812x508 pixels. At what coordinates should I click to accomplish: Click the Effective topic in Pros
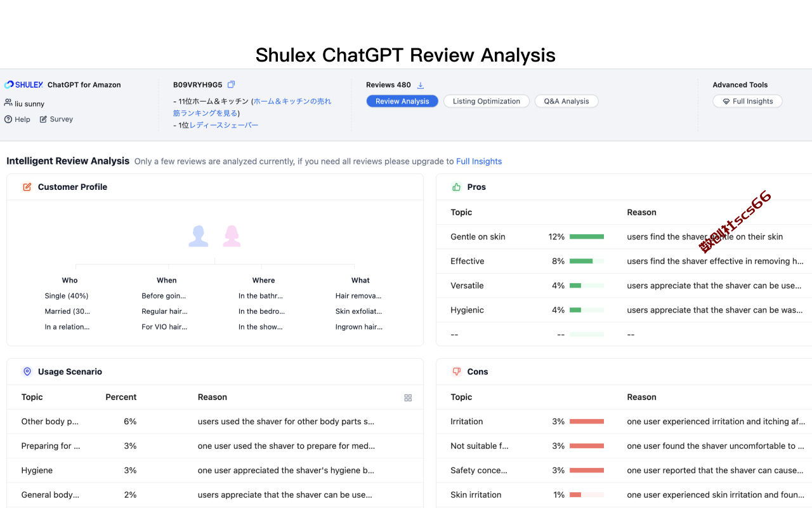[x=468, y=261]
